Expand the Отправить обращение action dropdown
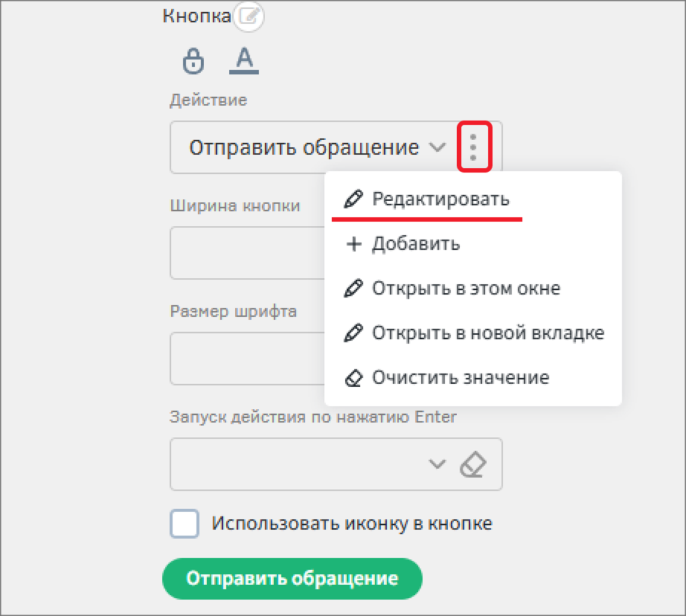Image resolution: width=686 pixels, height=616 pixels. click(437, 147)
